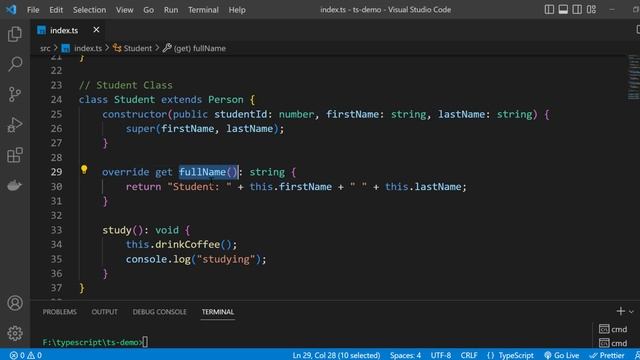
Task: Click the override keyword on line 29
Action: point(126,172)
